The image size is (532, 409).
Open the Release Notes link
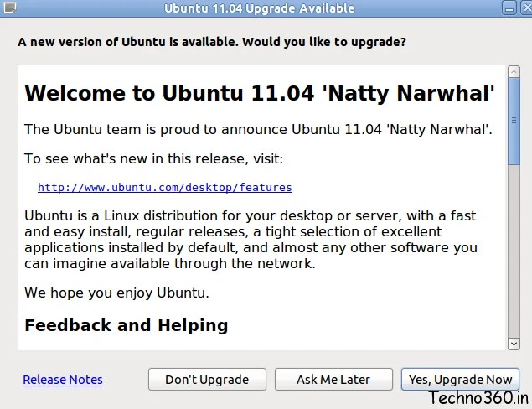tap(63, 380)
